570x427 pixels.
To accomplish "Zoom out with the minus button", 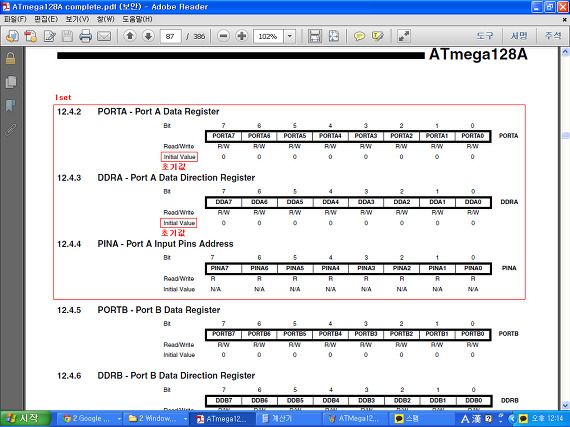I will click(x=224, y=36).
